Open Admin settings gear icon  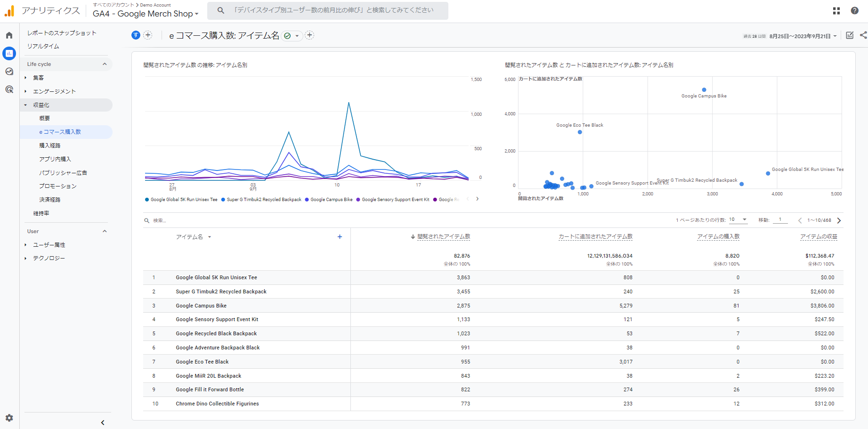tap(9, 418)
